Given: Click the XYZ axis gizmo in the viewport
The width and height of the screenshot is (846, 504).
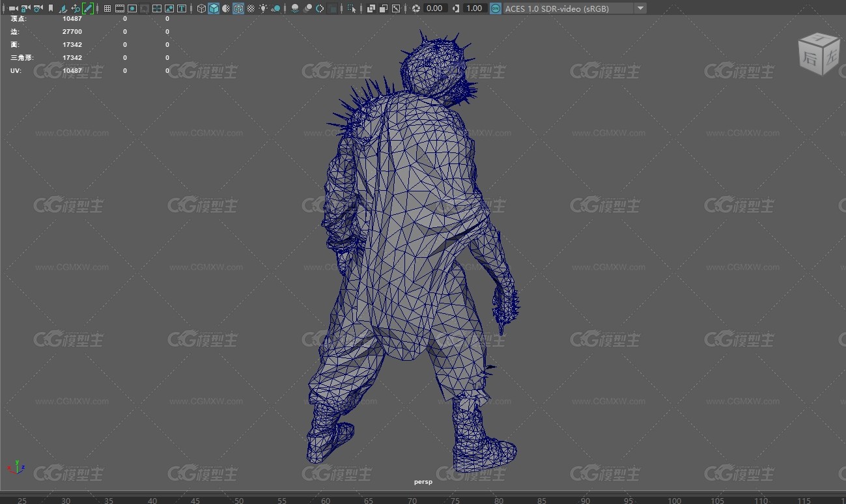Looking at the screenshot, I should (x=16, y=467).
